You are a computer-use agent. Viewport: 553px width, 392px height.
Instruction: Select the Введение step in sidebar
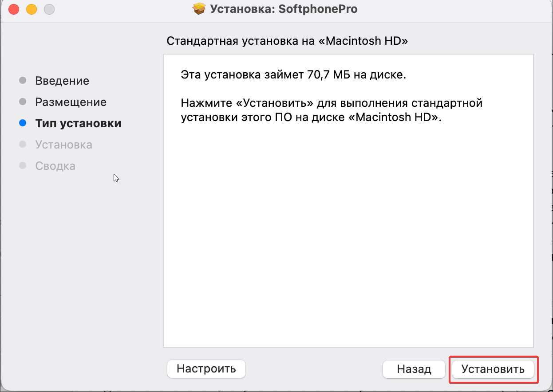click(x=62, y=81)
